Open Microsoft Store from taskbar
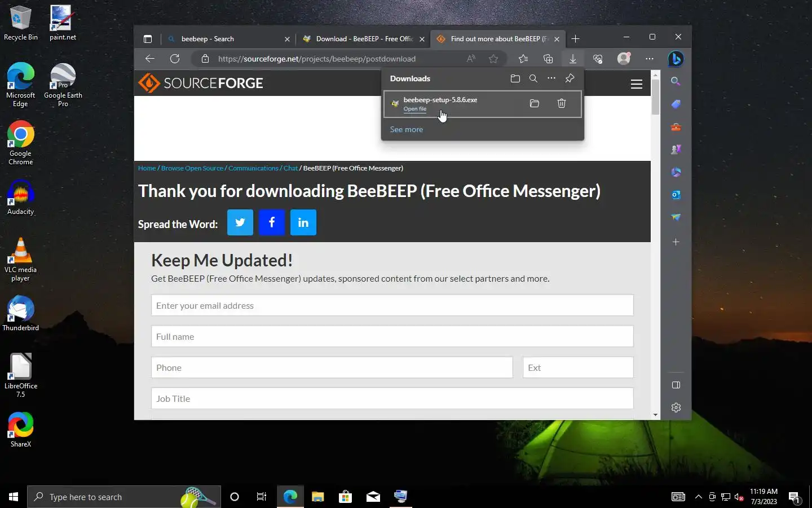 tap(345, 497)
